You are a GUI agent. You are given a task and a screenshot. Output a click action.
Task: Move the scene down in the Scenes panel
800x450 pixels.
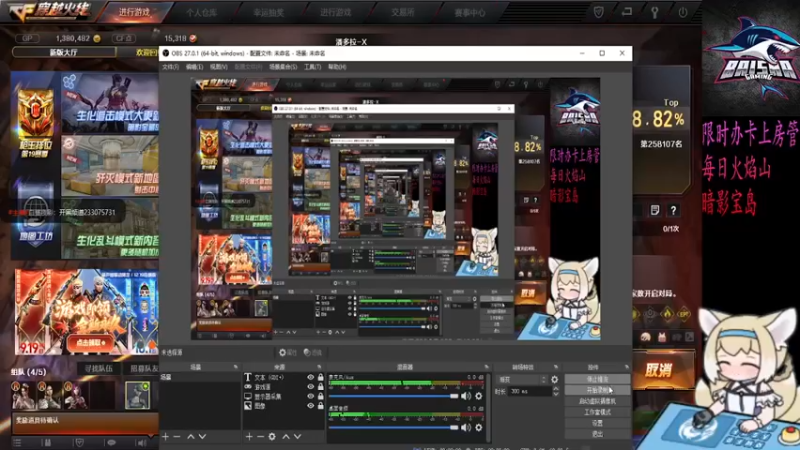(203, 437)
